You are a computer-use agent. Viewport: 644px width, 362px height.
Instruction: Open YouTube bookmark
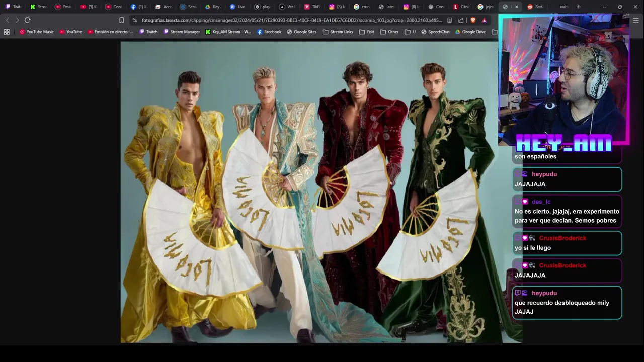coord(71,32)
